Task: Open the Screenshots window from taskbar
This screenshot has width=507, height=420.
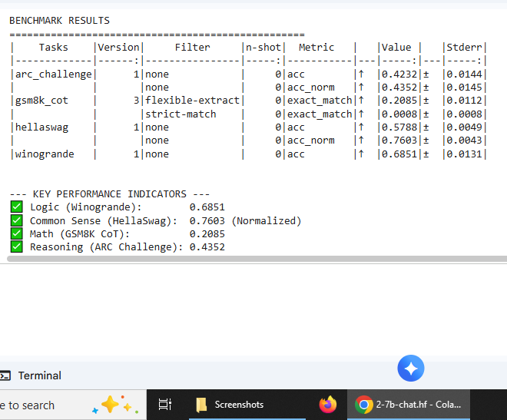Action: tap(238, 405)
